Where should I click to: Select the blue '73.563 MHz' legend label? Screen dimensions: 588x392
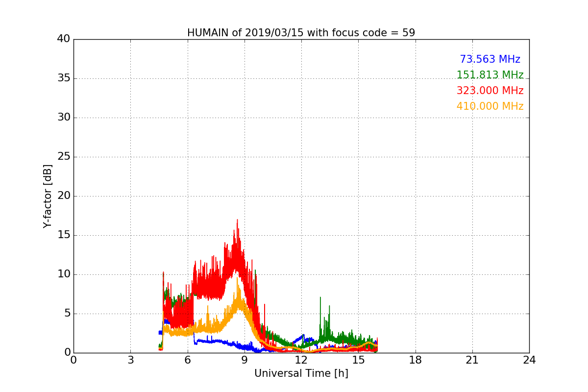[490, 59]
